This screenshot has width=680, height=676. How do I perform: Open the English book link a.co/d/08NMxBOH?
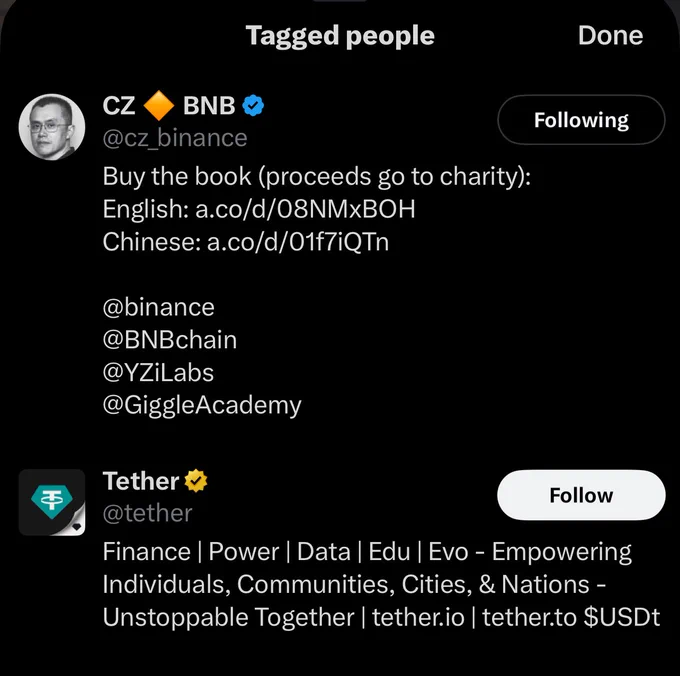point(305,209)
